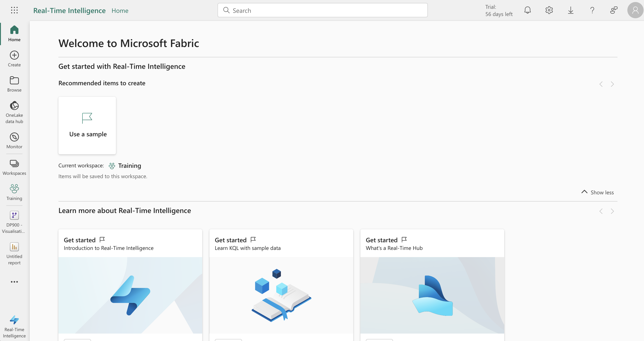Click into the Search box
The image size is (644, 341).
point(322,10)
